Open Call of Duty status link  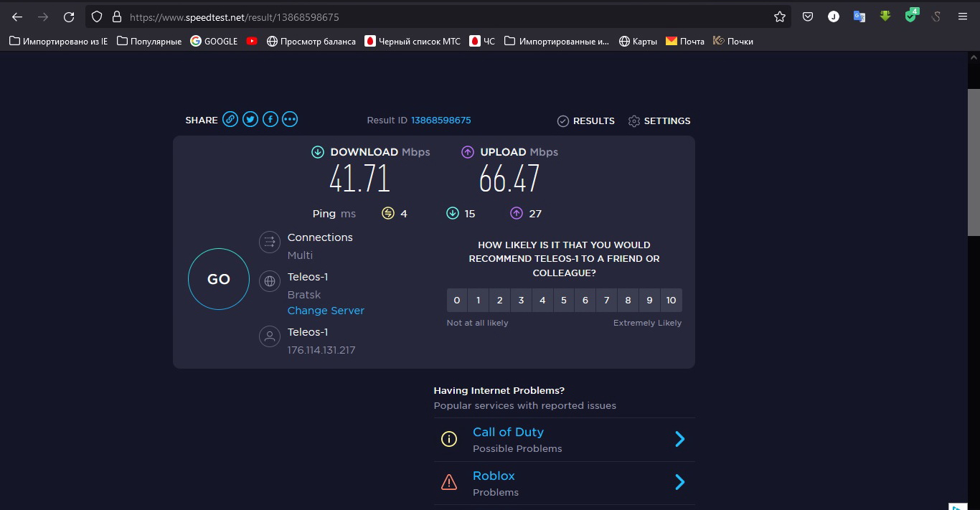point(508,432)
